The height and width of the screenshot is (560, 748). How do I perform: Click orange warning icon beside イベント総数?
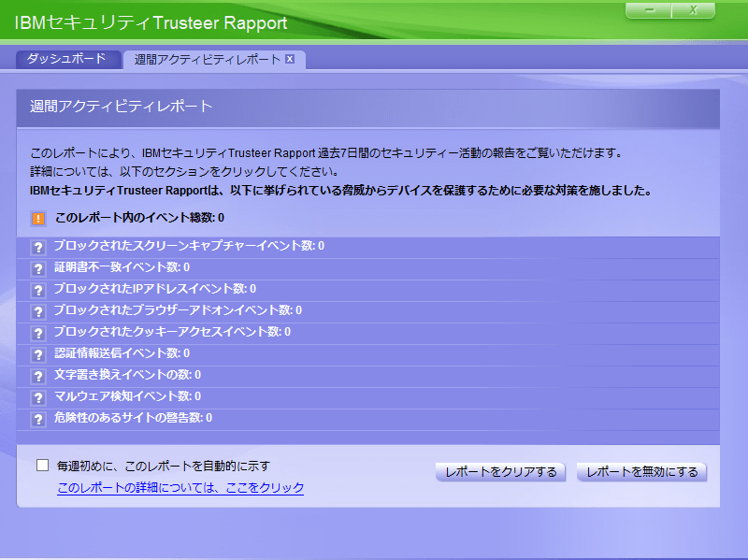(38, 219)
